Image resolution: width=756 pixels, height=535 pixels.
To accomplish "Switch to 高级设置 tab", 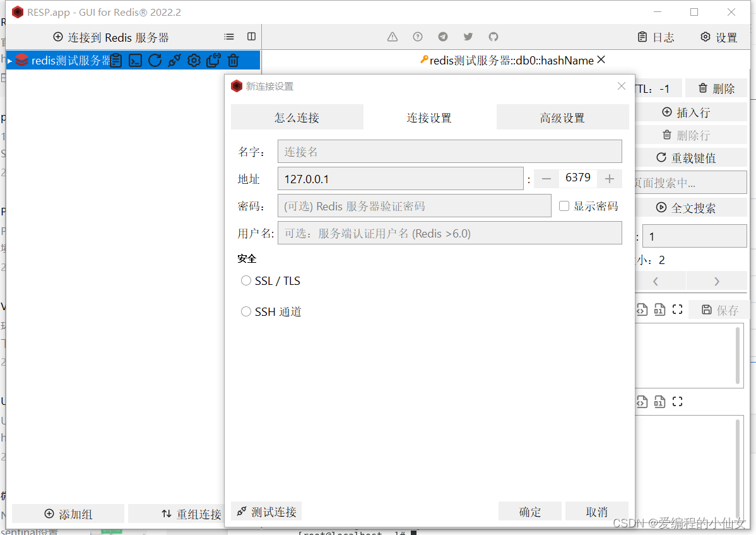I will pos(563,117).
